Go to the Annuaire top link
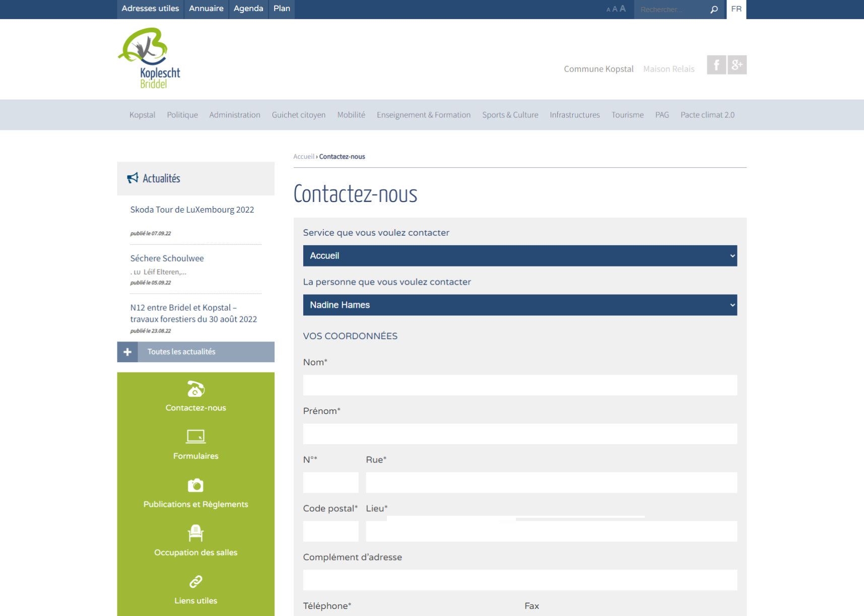This screenshot has height=616, width=864. 206,9
